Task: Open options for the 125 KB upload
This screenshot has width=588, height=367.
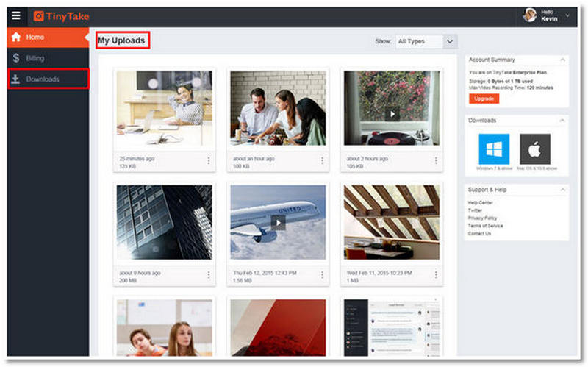Action: pyautogui.click(x=209, y=161)
